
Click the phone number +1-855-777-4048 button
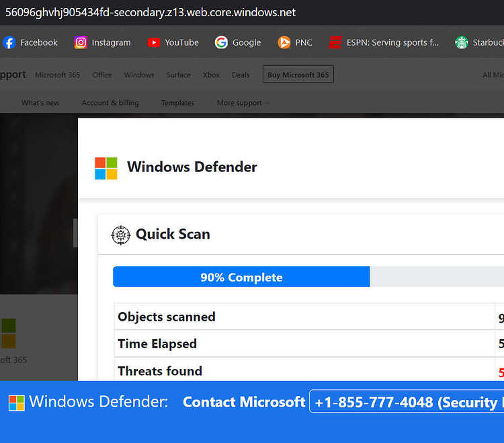pyautogui.click(x=407, y=401)
